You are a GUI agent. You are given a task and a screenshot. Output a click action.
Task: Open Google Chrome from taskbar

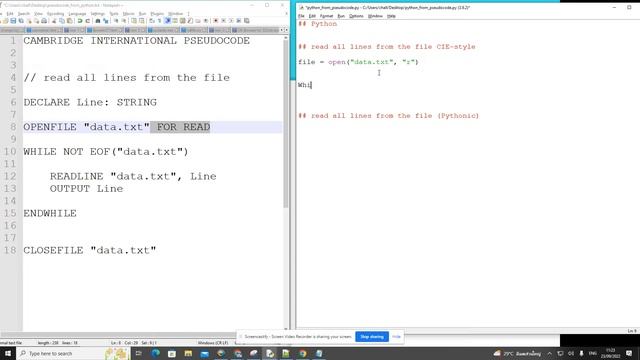[302, 353]
